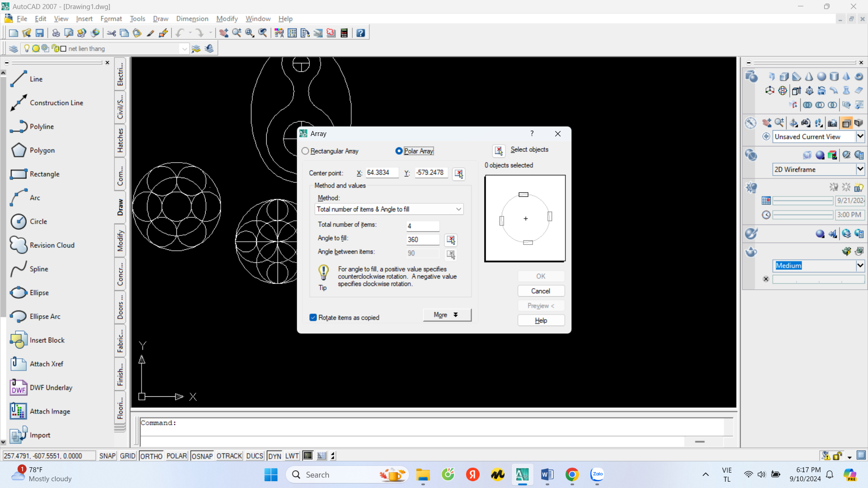Toggle GRID mode in status bar
The height and width of the screenshot is (488, 868).
(127, 456)
